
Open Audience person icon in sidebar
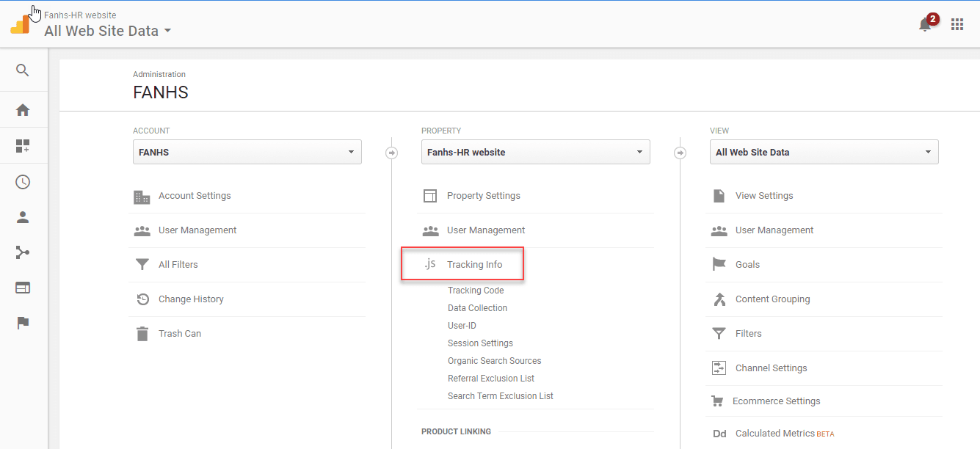coord(23,217)
